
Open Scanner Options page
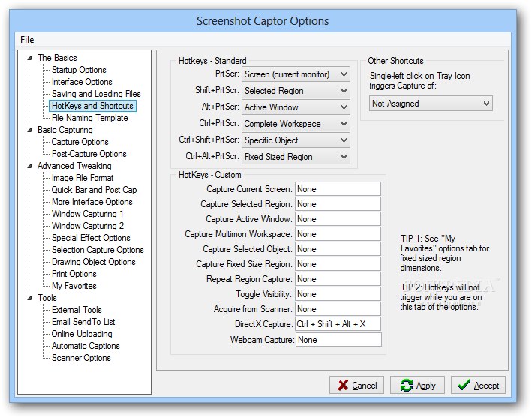81,358
